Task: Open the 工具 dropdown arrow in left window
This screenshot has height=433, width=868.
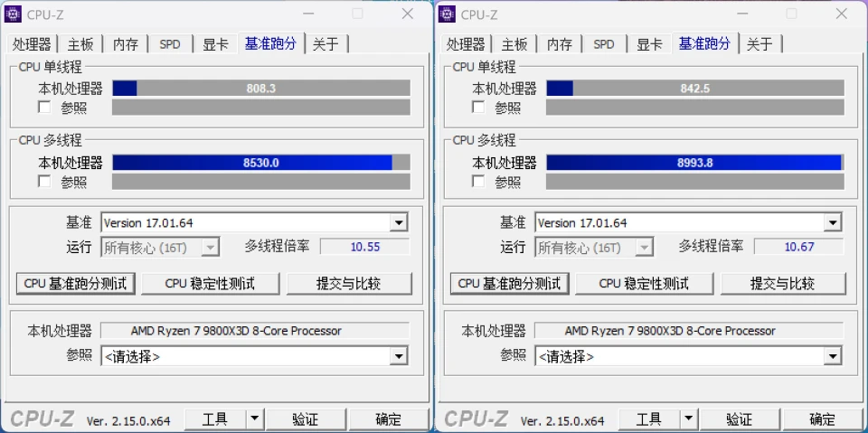Action: [254, 419]
